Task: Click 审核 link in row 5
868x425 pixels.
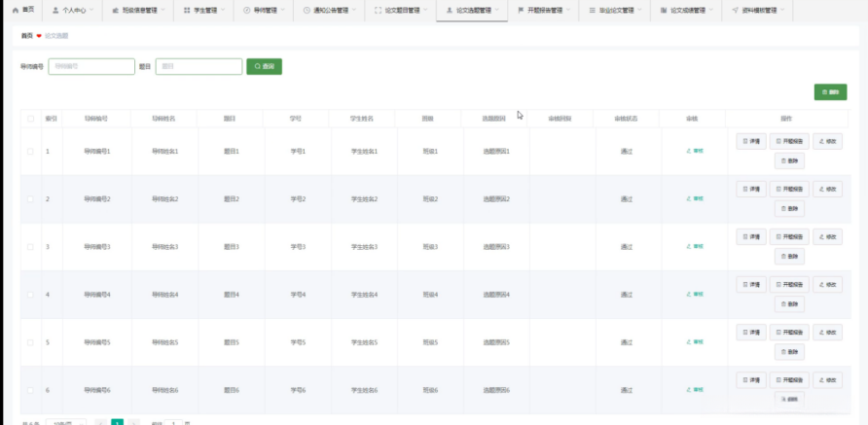Action: tap(695, 342)
